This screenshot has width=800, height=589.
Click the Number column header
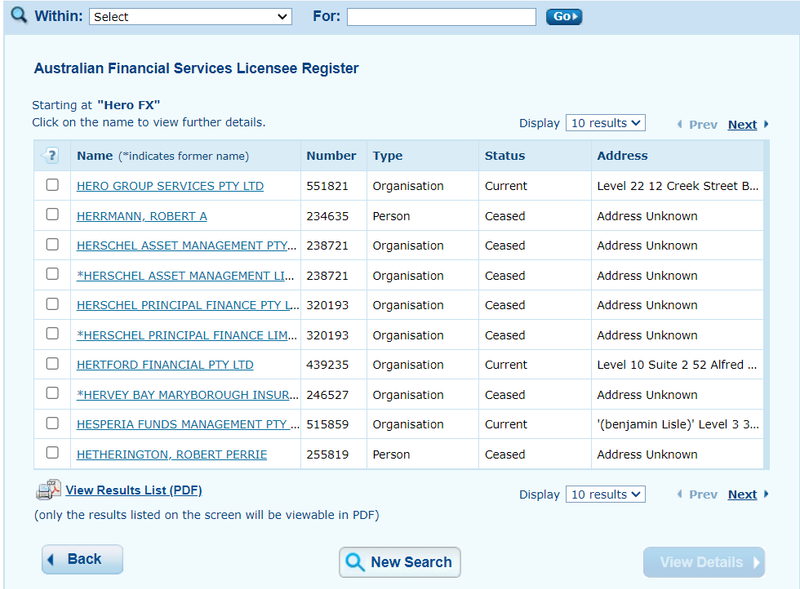pos(331,156)
